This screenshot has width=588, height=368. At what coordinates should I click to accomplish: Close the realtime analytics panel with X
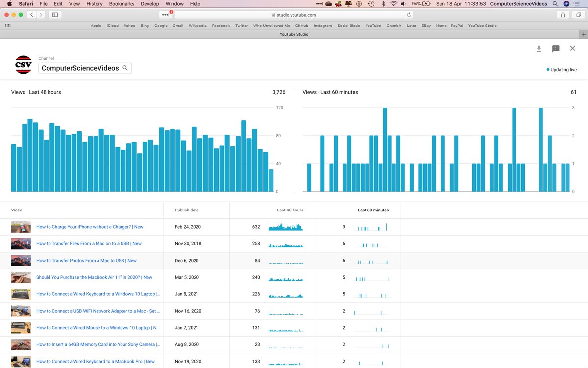(572, 48)
